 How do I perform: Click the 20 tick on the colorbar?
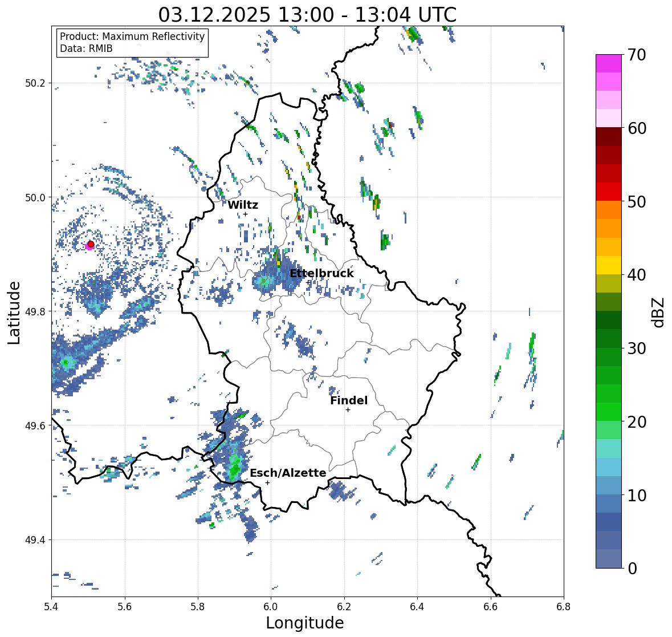[637, 422]
